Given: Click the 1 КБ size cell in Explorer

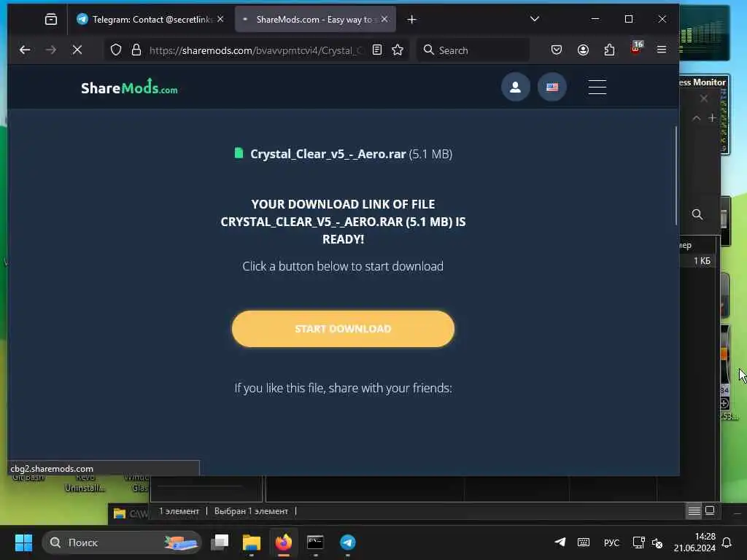Looking at the screenshot, I should coord(702,261).
